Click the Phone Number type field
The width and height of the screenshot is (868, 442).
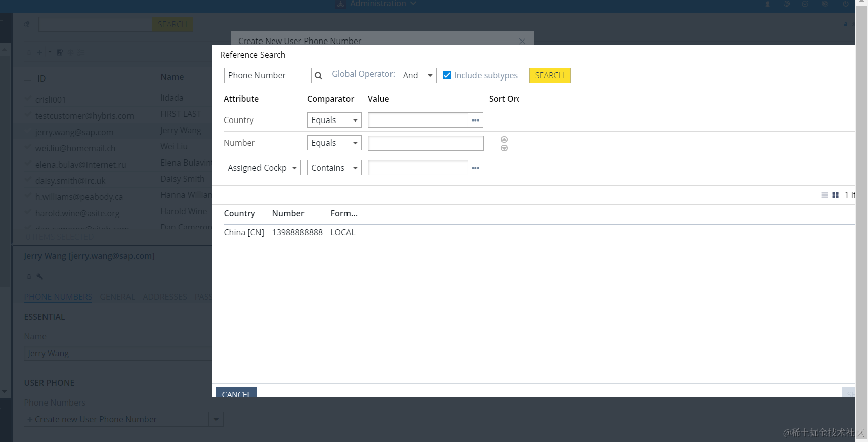point(268,75)
